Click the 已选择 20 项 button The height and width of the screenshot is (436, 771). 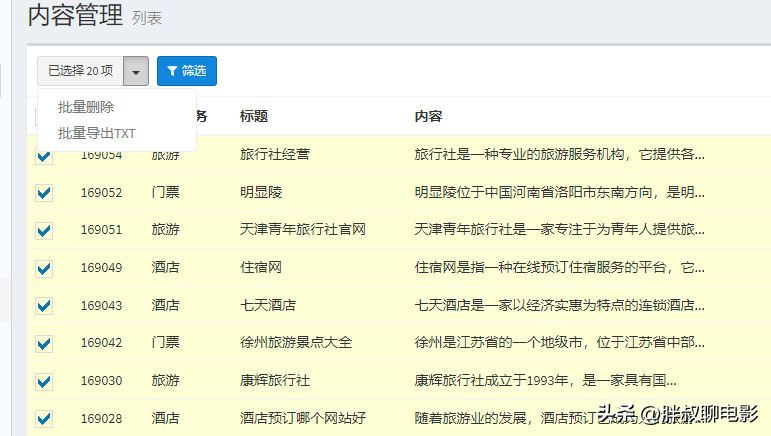pos(81,71)
